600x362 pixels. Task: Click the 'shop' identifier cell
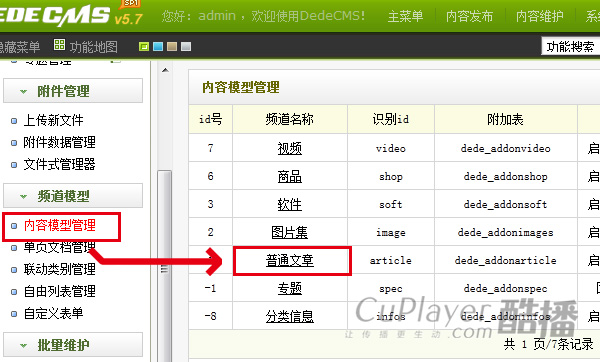(x=391, y=176)
